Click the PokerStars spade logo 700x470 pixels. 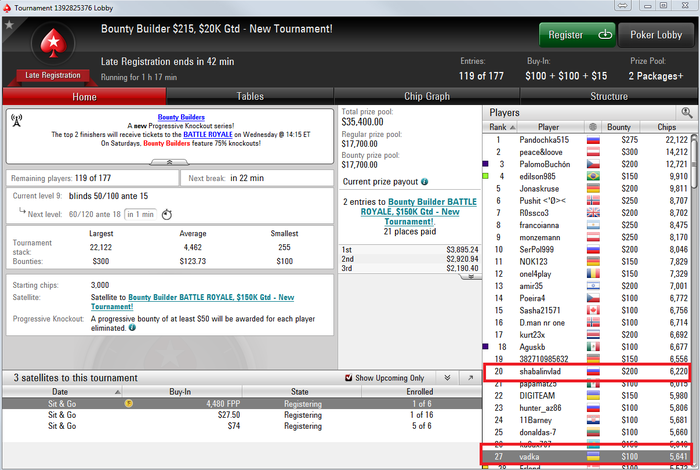point(53,43)
